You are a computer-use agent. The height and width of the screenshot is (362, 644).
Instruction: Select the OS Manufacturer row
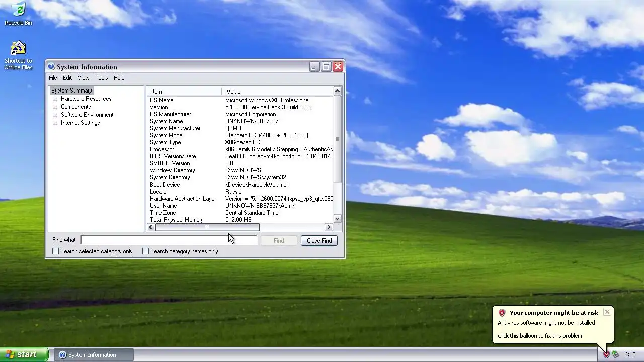point(240,114)
